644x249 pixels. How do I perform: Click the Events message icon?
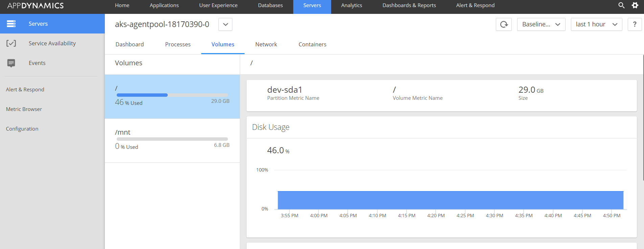(x=11, y=63)
